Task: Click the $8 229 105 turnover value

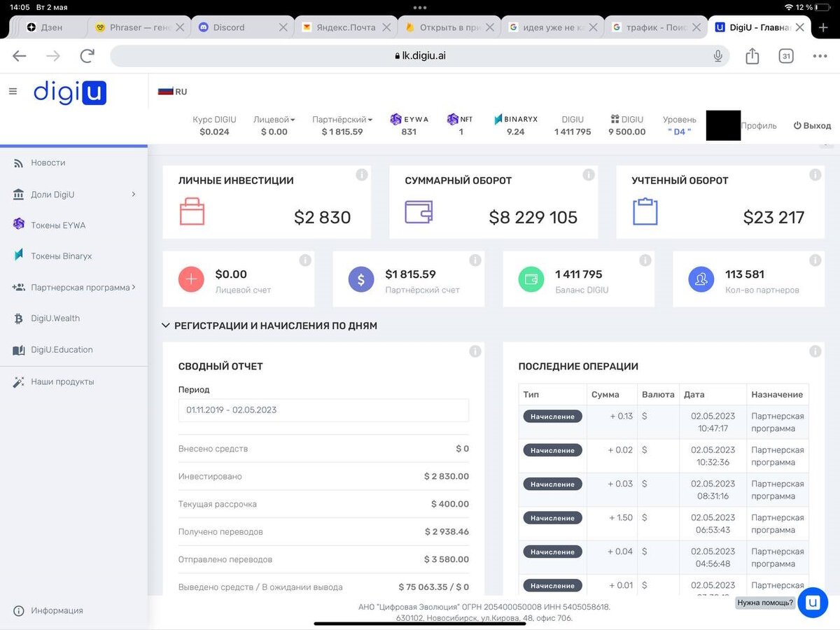Action: point(533,218)
